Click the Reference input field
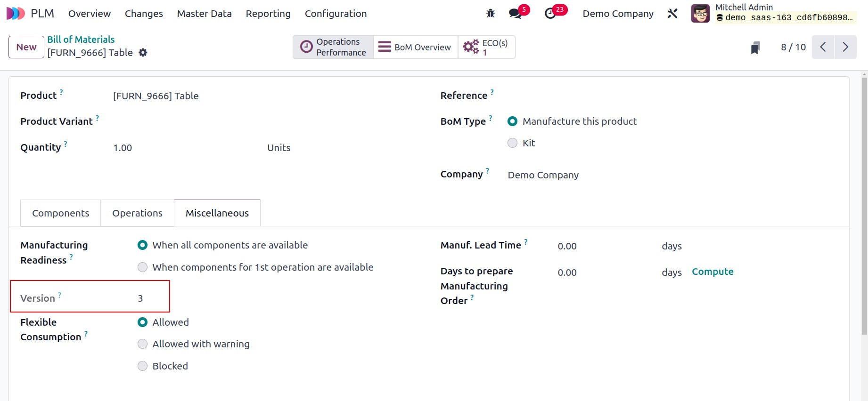 click(673, 96)
